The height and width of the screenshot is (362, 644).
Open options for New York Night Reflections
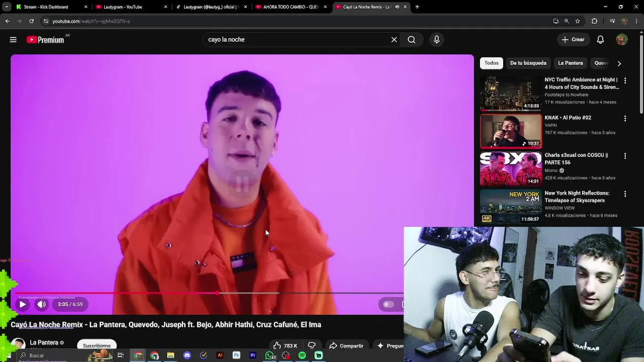tap(625, 194)
